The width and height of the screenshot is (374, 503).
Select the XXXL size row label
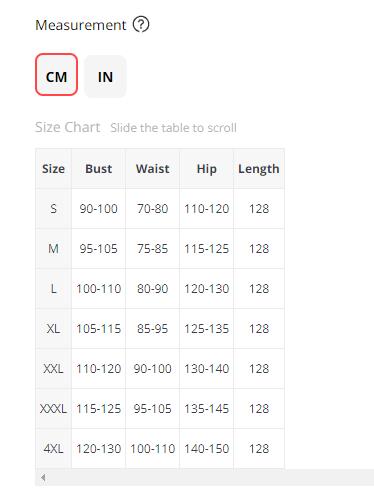53,409
